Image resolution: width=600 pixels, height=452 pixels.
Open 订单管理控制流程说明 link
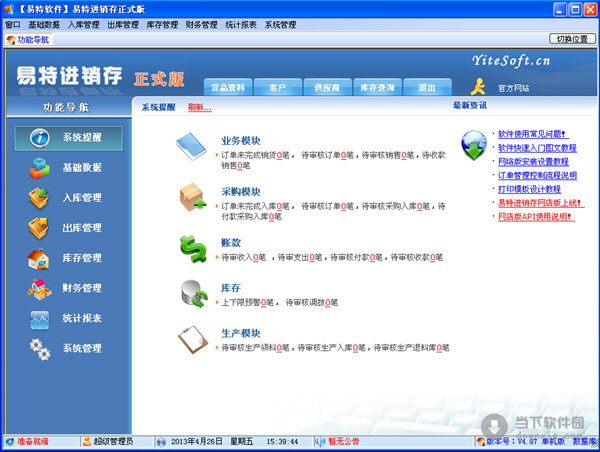pyautogui.click(x=537, y=176)
